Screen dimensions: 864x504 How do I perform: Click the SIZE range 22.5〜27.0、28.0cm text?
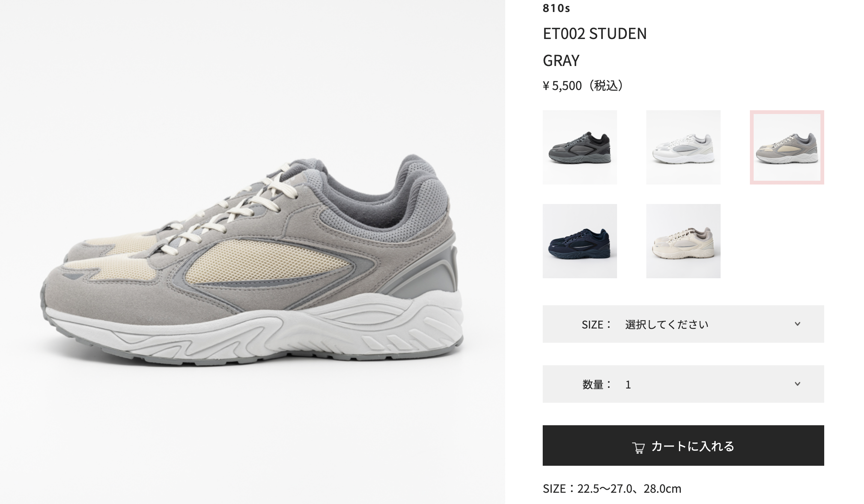tap(612, 489)
